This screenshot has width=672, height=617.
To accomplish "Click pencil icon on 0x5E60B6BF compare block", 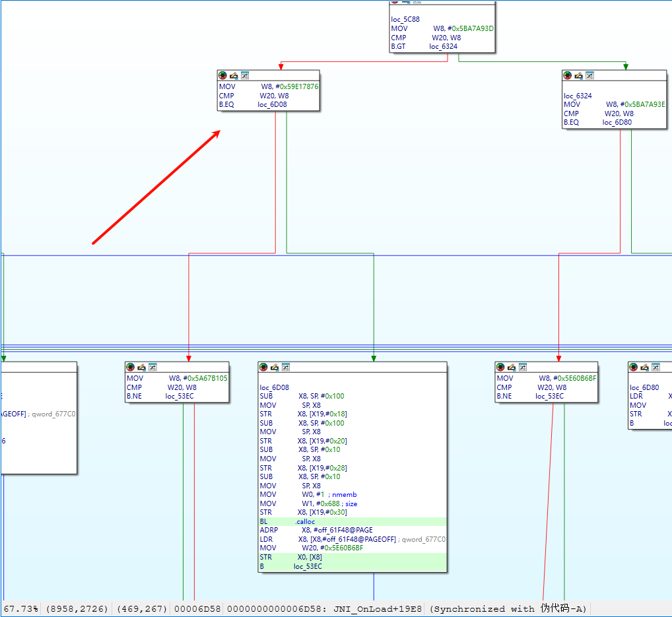I will click(x=512, y=367).
